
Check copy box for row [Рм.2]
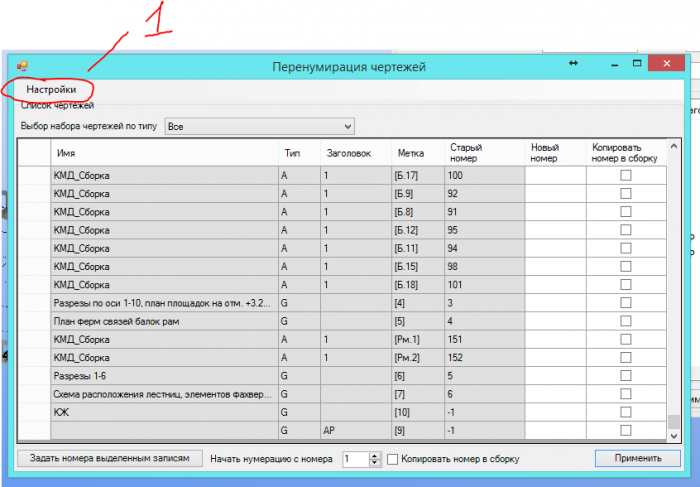pyautogui.click(x=626, y=358)
